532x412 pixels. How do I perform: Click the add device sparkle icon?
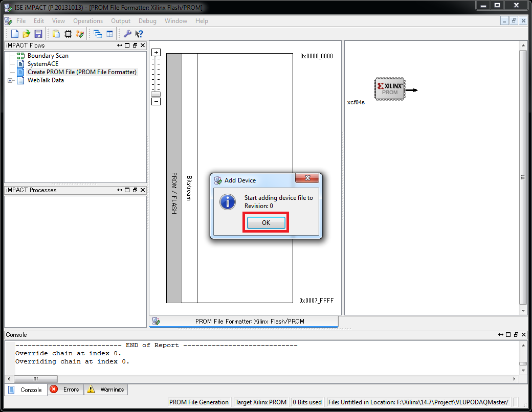80,34
